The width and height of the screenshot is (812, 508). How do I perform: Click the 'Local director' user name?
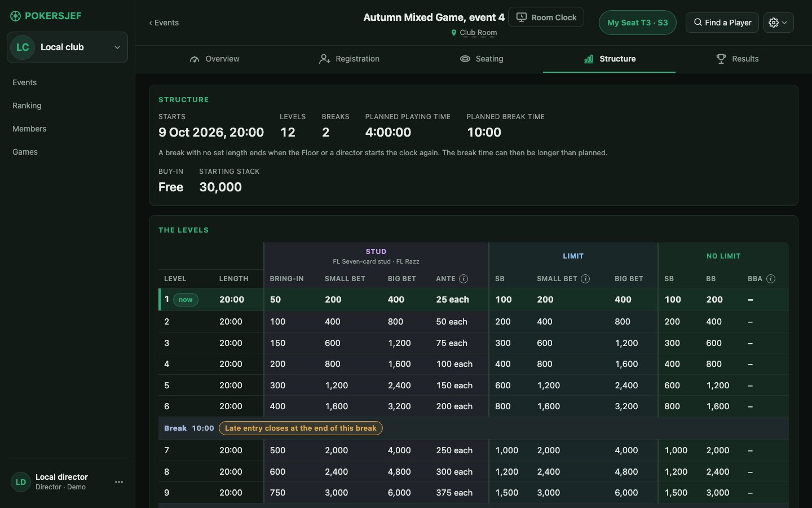pos(61,477)
